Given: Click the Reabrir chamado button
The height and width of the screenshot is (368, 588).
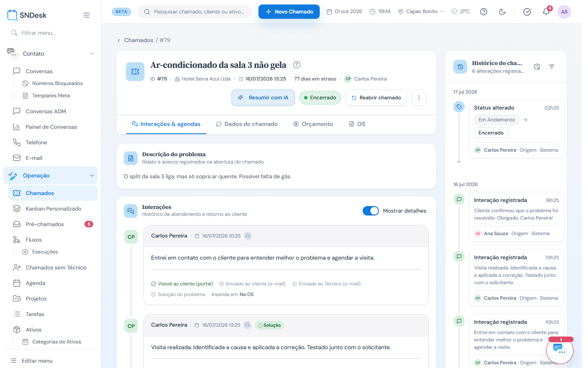Looking at the screenshot, I should (376, 98).
